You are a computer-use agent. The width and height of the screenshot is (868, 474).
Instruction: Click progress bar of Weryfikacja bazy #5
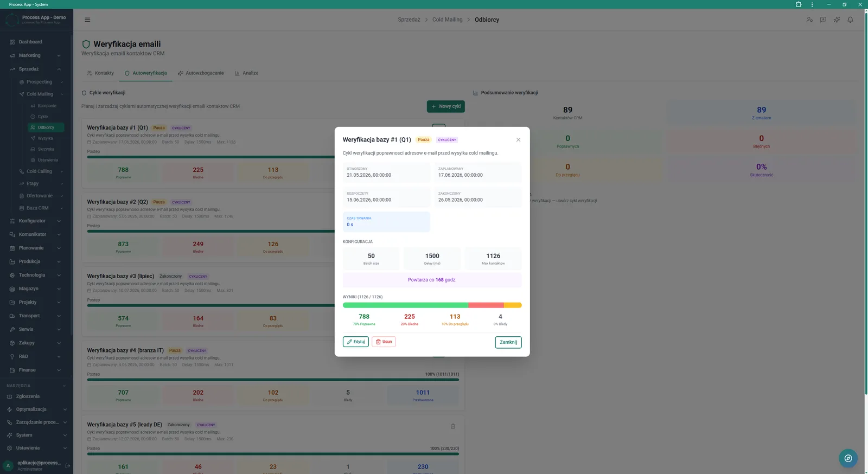point(273,454)
